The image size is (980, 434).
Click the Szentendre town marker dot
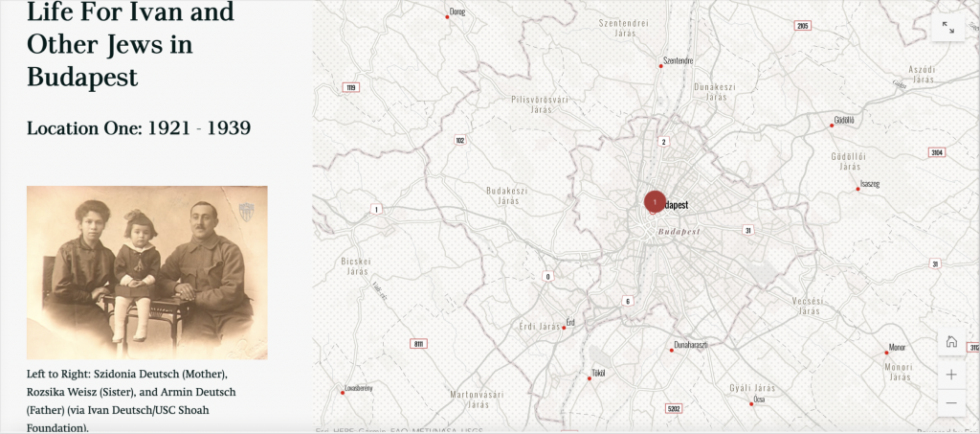(661, 66)
